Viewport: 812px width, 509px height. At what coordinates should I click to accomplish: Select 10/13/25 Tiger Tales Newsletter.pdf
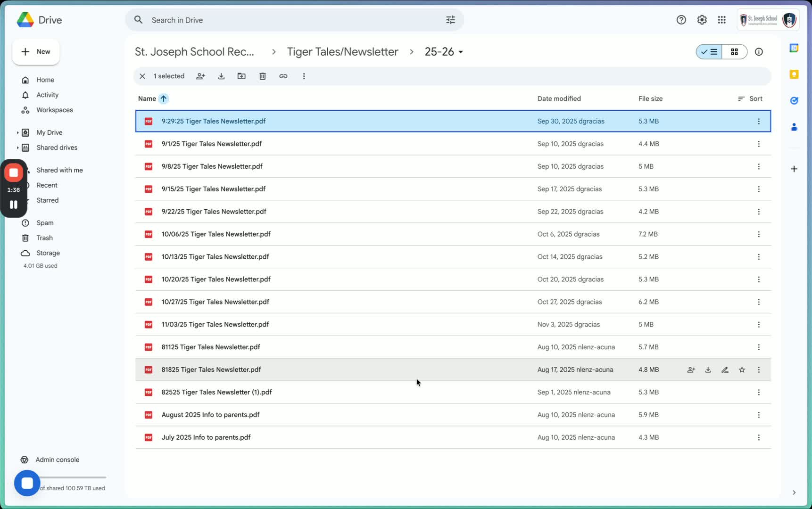tap(453, 257)
